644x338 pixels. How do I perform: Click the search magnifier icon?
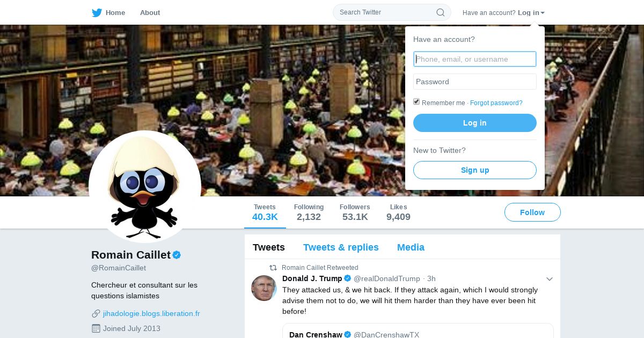(x=440, y=12)
